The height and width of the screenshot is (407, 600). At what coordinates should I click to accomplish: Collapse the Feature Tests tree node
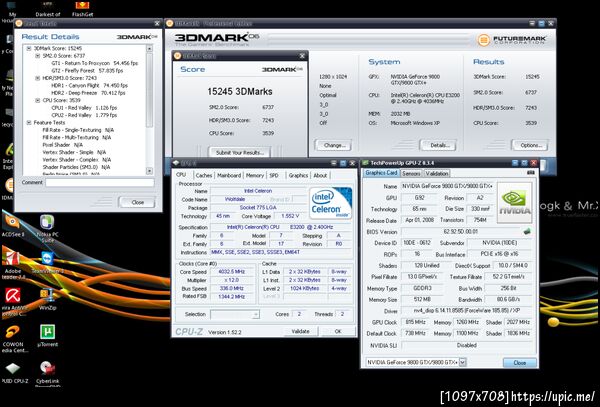tap(29, 122)
